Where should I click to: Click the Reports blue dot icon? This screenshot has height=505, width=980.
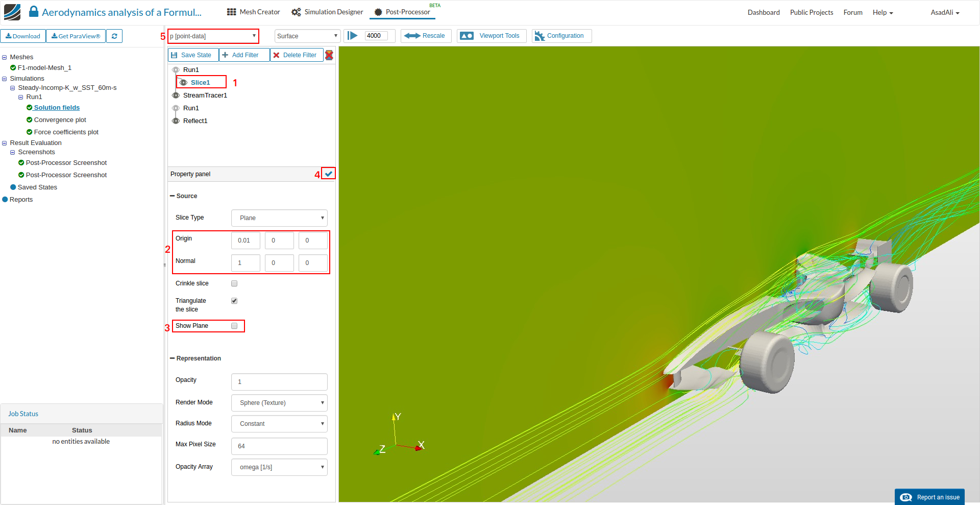point(5,200)
